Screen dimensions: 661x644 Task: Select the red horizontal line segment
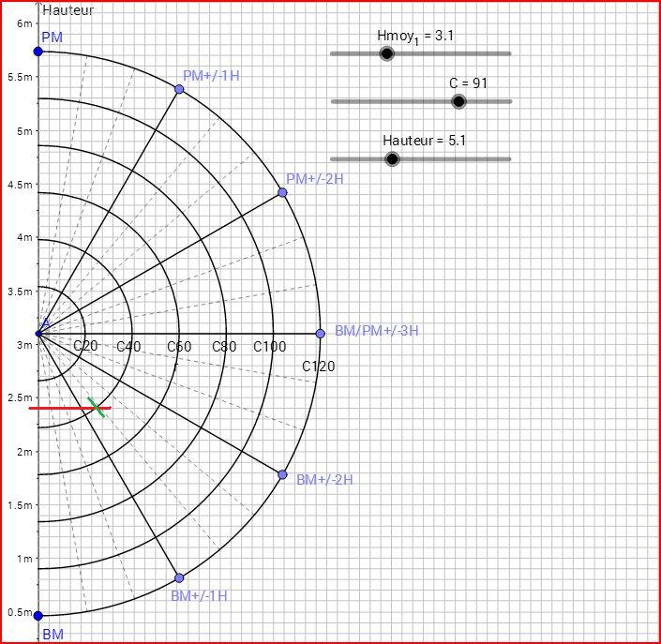(x=56, y=408)
